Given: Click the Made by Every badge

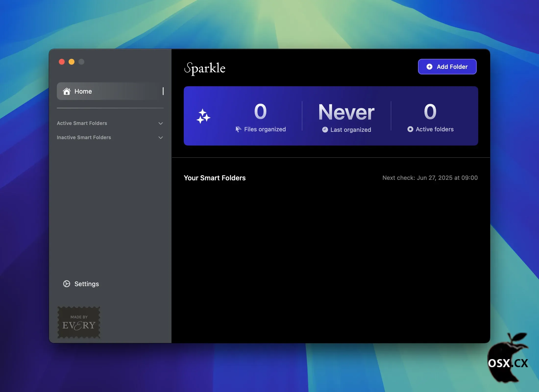Looking at the screenshot, I should pyautogui.click(x=79, y=322).
